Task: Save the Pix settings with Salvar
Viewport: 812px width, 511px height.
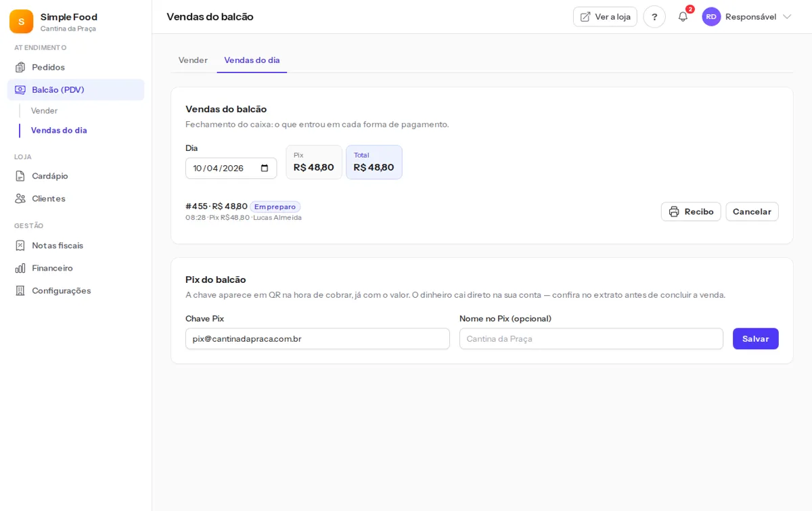Action: (755, 339)
